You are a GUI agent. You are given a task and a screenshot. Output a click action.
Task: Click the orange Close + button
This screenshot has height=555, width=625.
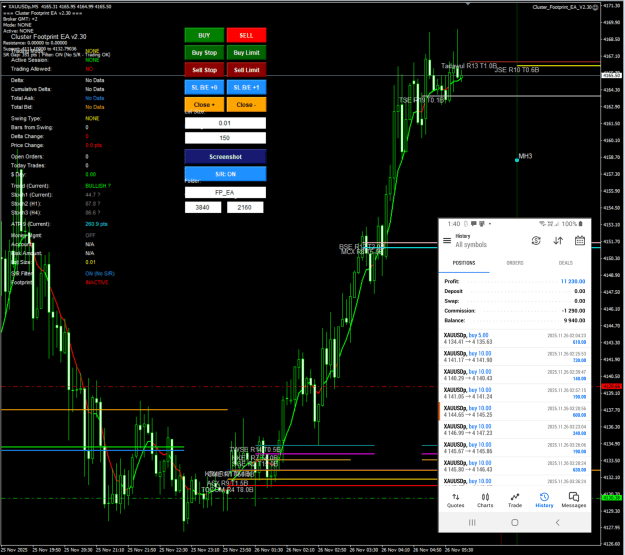204,104
